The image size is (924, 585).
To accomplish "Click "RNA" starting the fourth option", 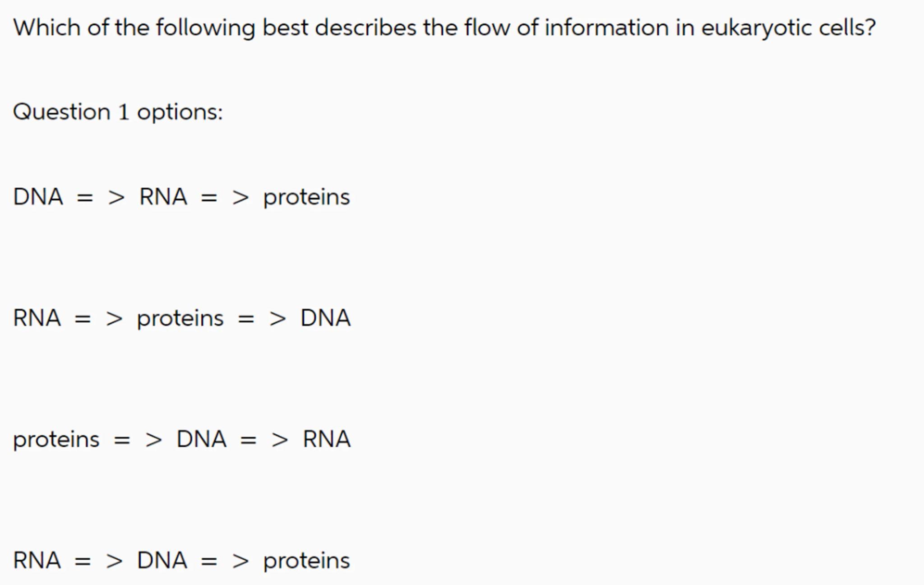I will 37,561.
